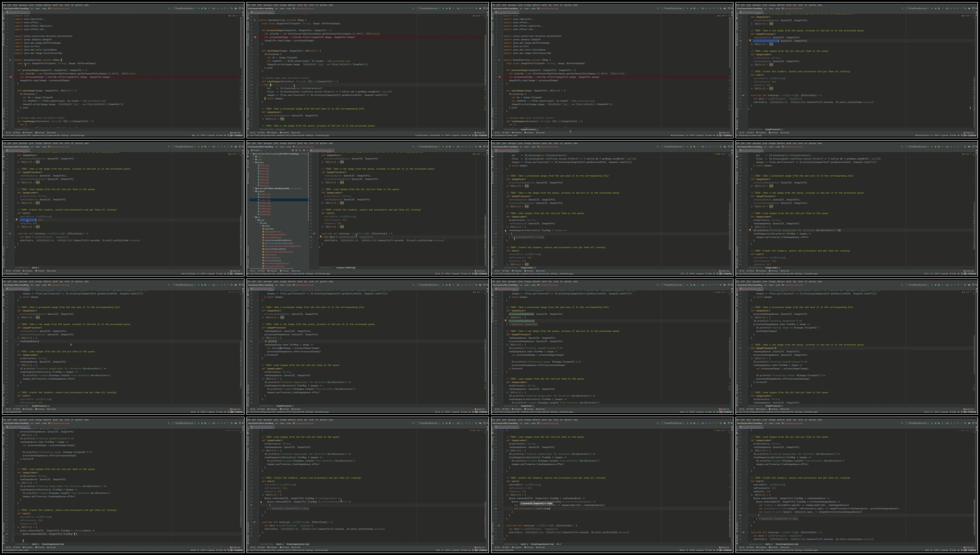Click the Collapse All icon in Project panel

(299, 150)
